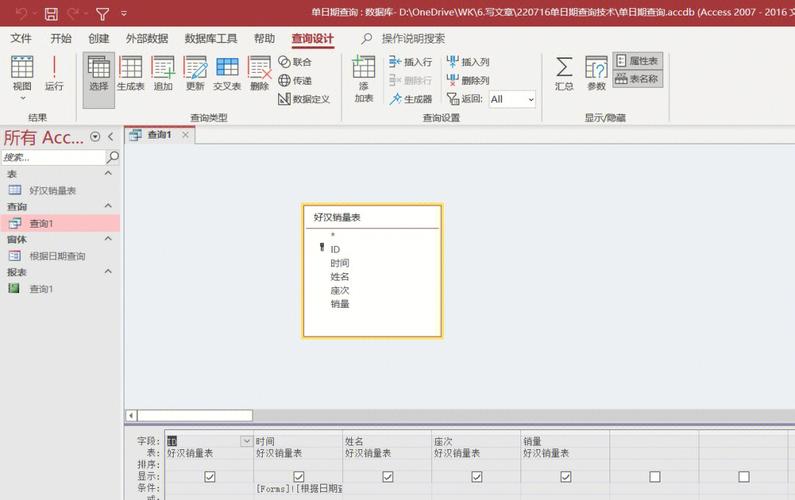Close the 查询1 document tab
Screen dimensions: 795x500
click(186, 135)
